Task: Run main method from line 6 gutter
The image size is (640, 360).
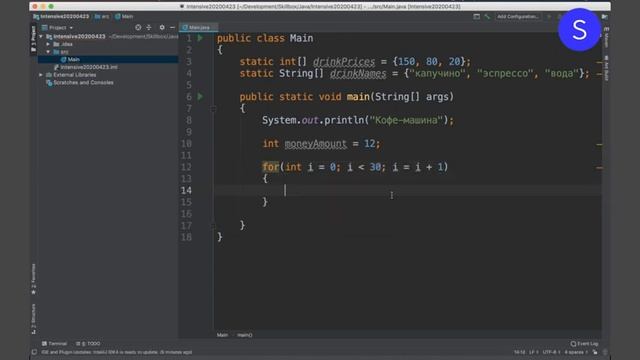Action: (200, 97)
